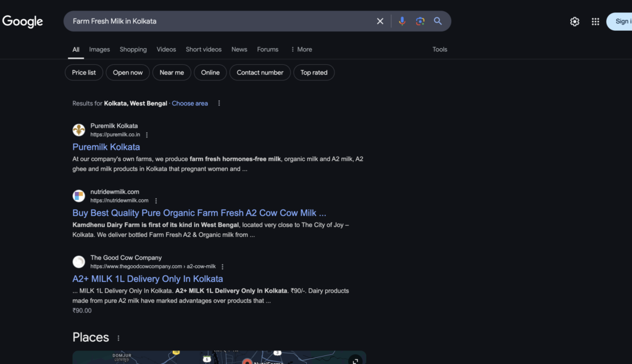Apply the Price list filter chip
Image resolution: width=632 pixels, height=364 pixels.
[x=84, y=73]
